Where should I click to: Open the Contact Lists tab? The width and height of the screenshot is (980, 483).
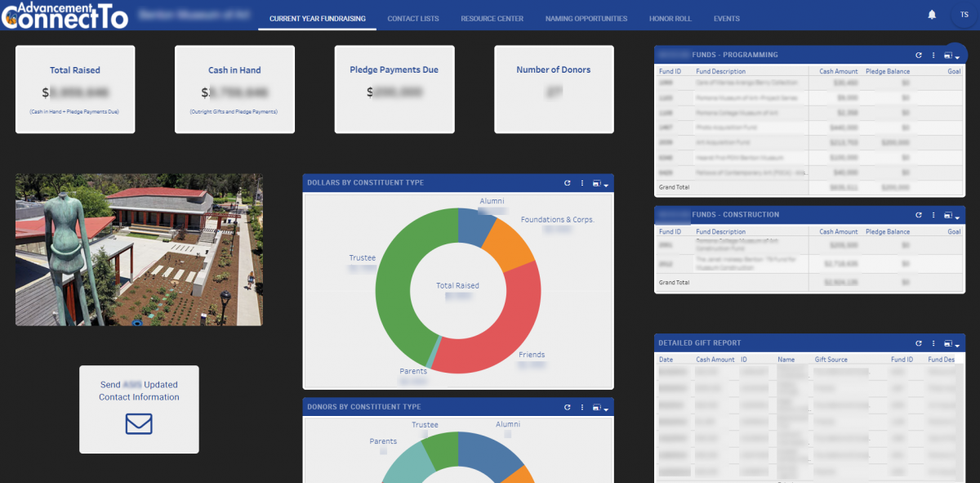coord(413,18)
